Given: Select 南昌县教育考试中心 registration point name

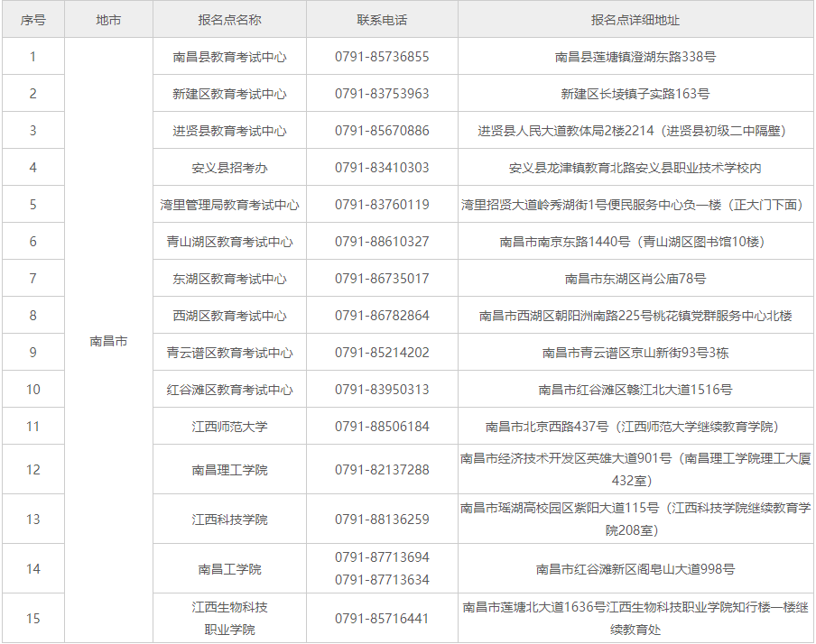Looking at the screenshot, I should tap(231, 56).
